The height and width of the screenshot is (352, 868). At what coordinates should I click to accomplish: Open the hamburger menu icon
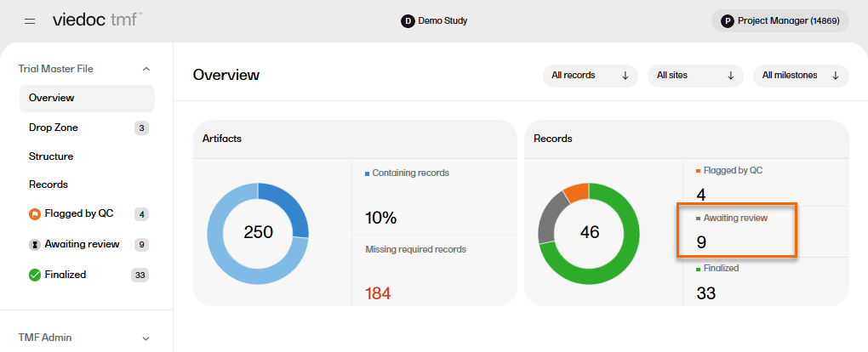[30, 20]
